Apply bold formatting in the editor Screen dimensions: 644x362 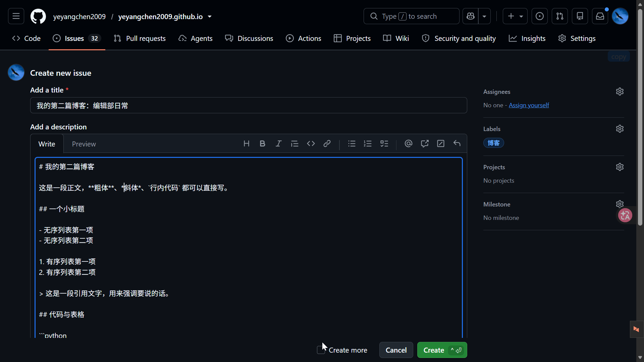click(263, 144)
